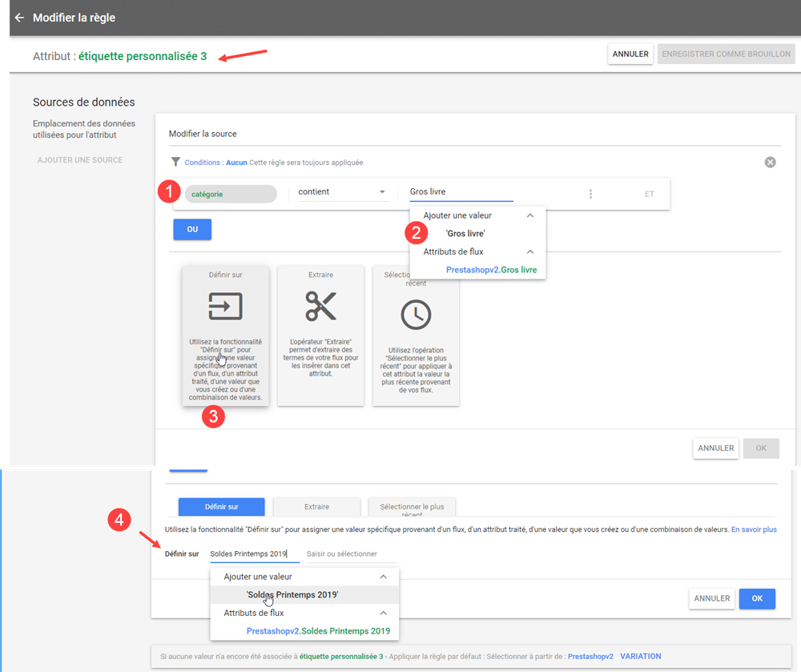
Task: Choose 'Gros livre' value suggestion
Action: click(x=465, y=234)
